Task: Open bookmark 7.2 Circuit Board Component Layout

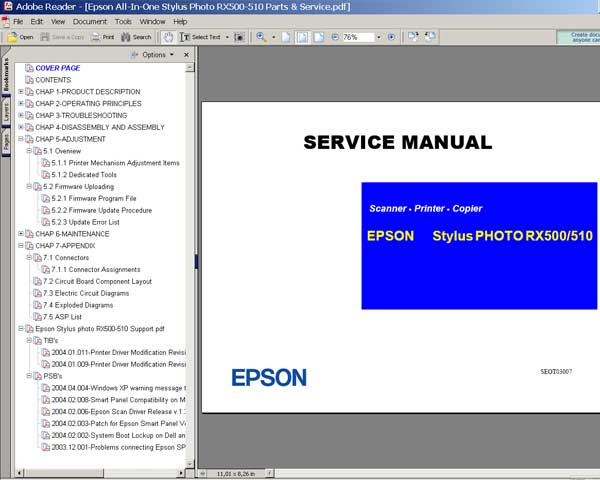Action: pos(97,282)
